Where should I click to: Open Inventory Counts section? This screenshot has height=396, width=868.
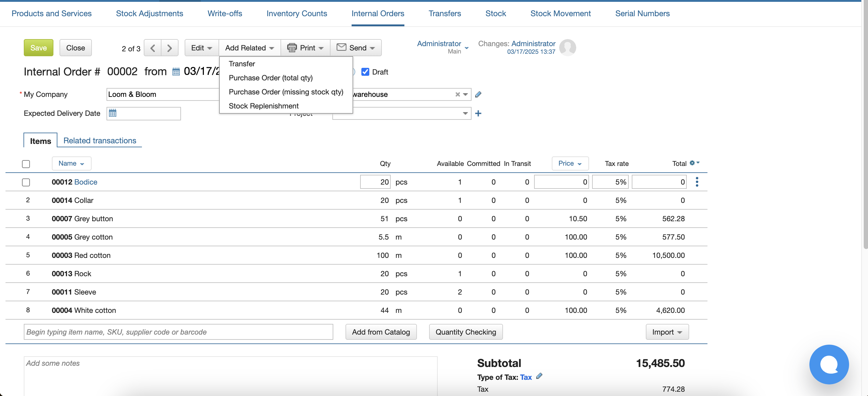pos(297,13)
